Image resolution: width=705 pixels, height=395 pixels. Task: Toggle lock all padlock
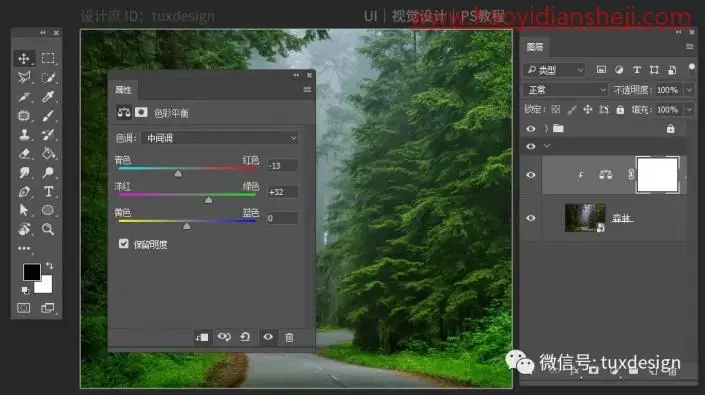(620, 109)
